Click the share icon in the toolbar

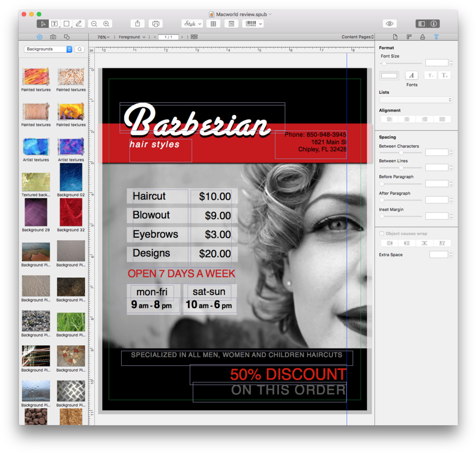(137, 24)
